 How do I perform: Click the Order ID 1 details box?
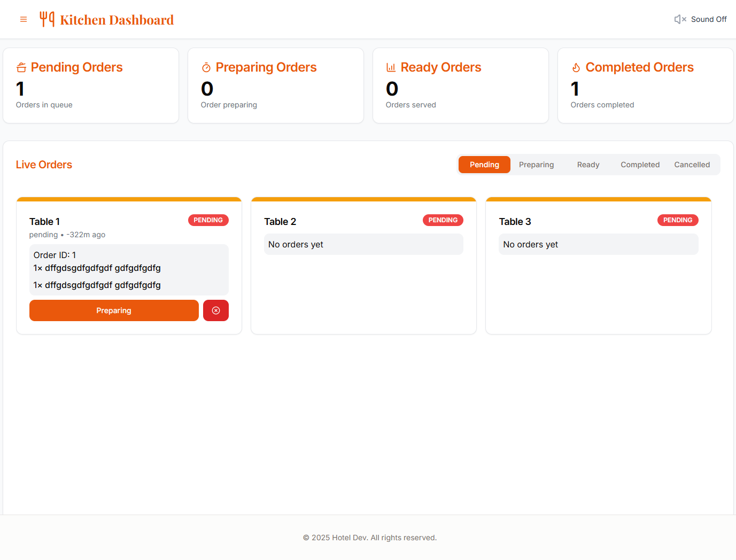tap(129, 269)
